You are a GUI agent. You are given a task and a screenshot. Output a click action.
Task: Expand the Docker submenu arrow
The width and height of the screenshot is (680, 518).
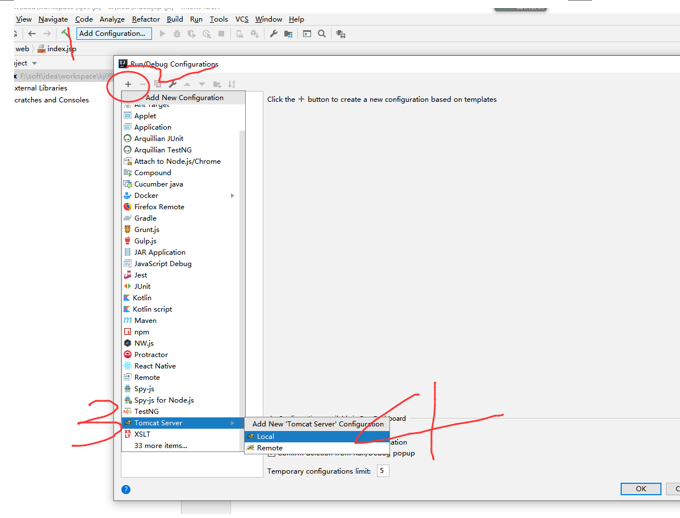(x=232, y=196)
